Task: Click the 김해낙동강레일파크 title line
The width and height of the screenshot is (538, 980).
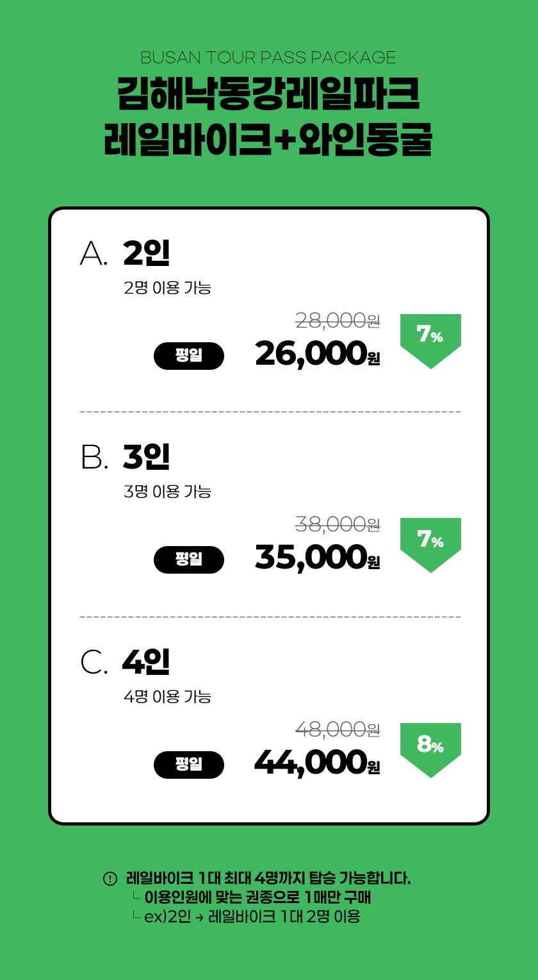Action: [268, 94]
